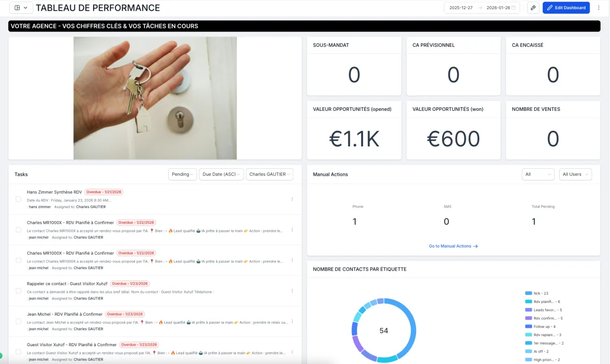Screen dimensions: 610x364
Task: Click the 'Date du RDV : Friday, January 23' description
Action: click(x=70, y=200)
